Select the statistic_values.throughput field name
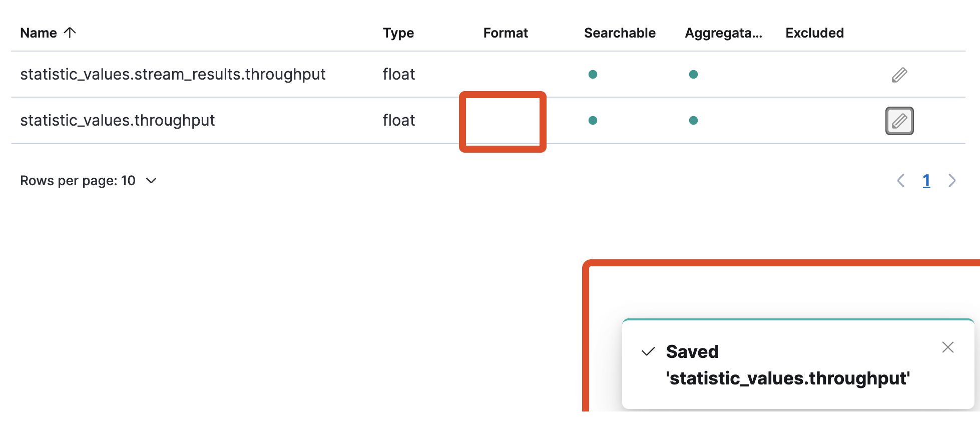The width and height of the screenshot is (980, 429). click(117, 121)
